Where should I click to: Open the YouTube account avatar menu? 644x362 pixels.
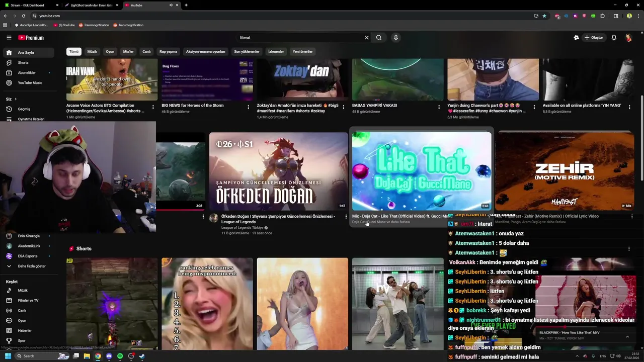[x=628, y=38]
